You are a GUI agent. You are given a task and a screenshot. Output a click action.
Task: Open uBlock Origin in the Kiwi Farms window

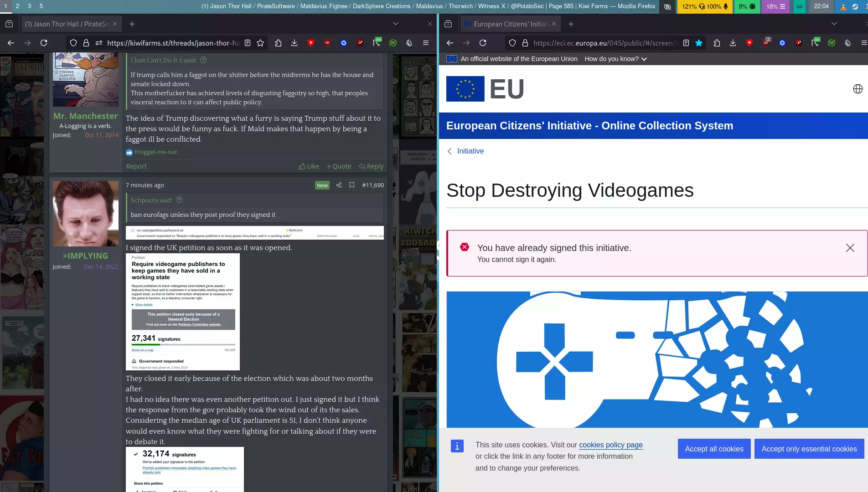[327, 43]
